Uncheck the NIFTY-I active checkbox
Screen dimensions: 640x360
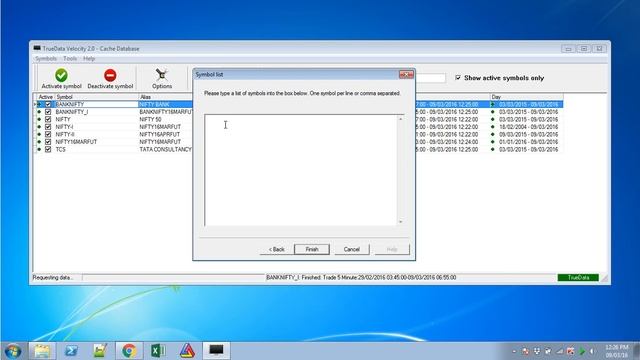tap(48, 127)
